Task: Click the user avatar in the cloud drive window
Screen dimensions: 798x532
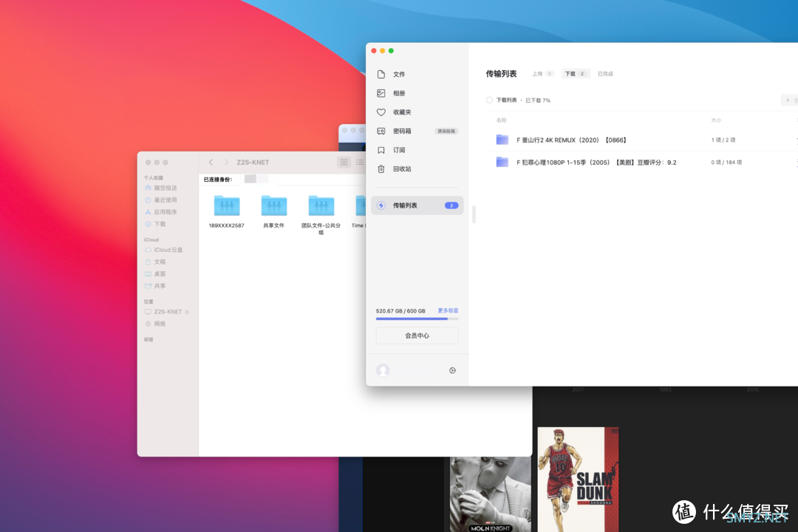Action: [x=383, y=370]
